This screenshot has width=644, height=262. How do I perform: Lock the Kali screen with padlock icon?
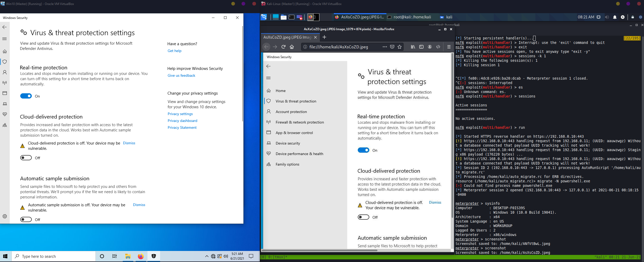[633, 17]
